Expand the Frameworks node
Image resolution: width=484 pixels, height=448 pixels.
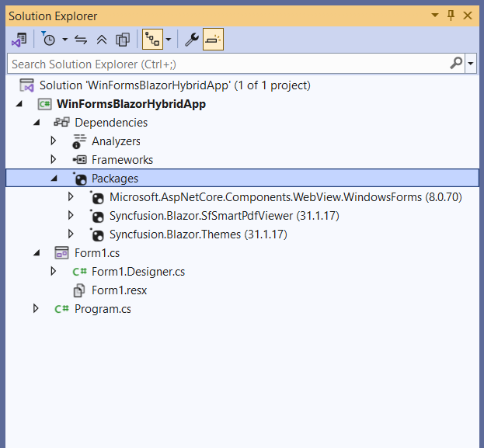(54, 159)
